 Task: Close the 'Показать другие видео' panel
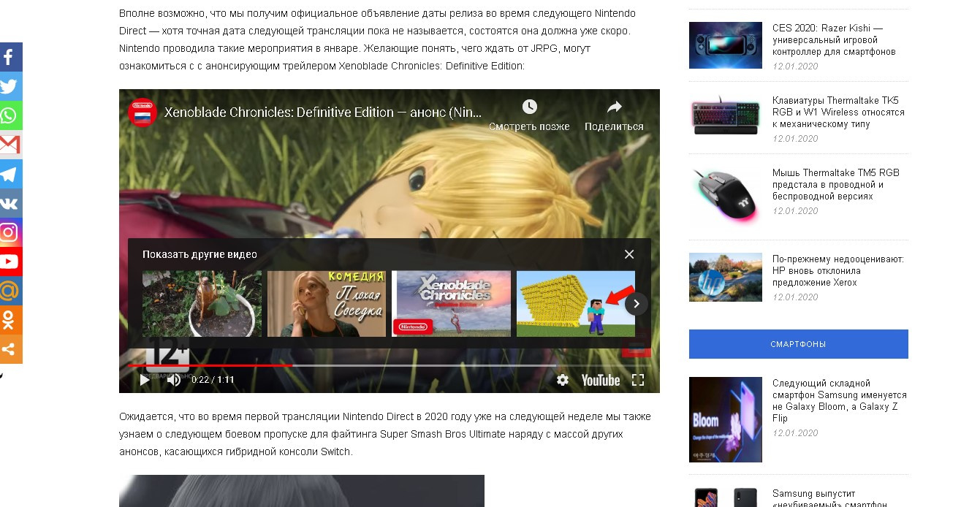pos(628,254)
